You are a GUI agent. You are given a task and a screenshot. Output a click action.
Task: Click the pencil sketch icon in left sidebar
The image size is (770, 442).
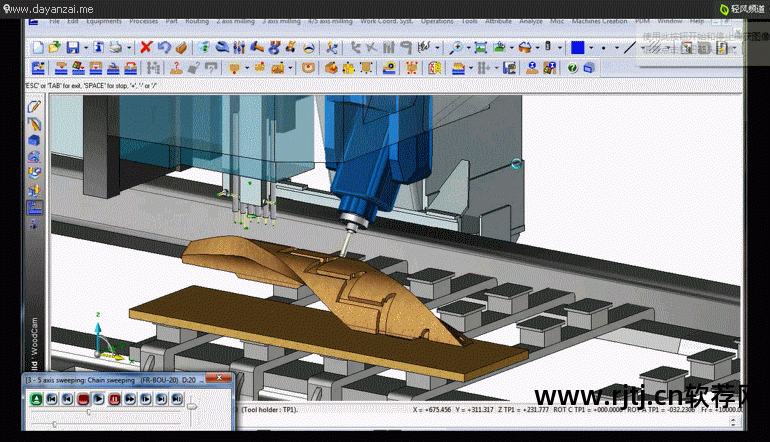click(34, 107)
